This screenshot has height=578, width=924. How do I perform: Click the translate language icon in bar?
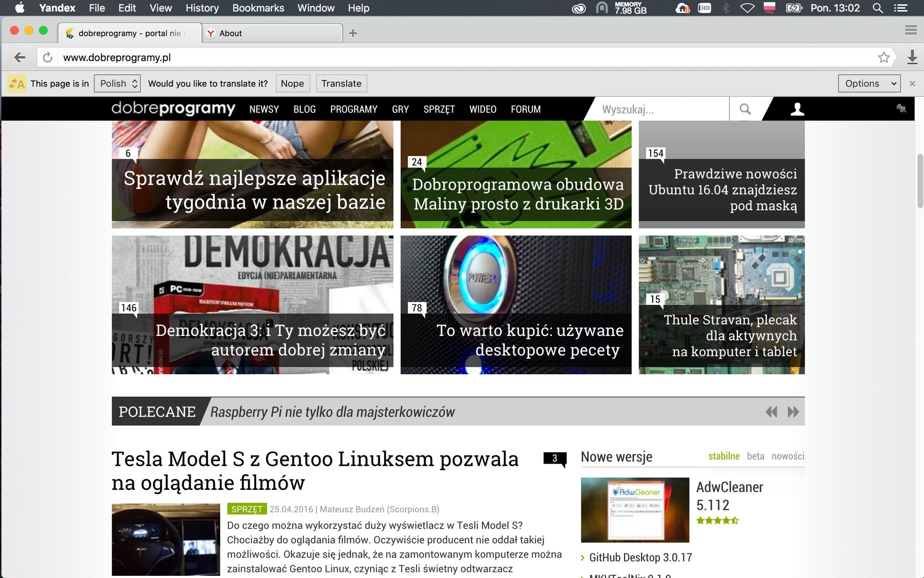pyautogui.click(x=17, y=84)
